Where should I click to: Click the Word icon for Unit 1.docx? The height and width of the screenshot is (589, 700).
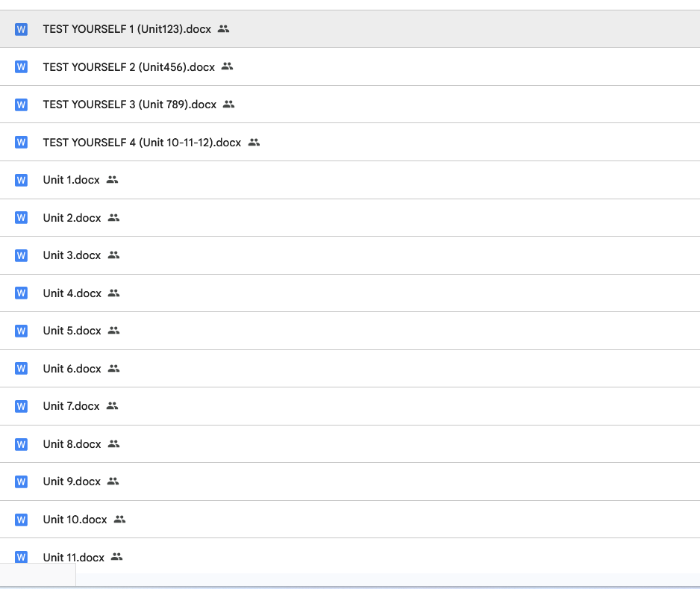21,180
